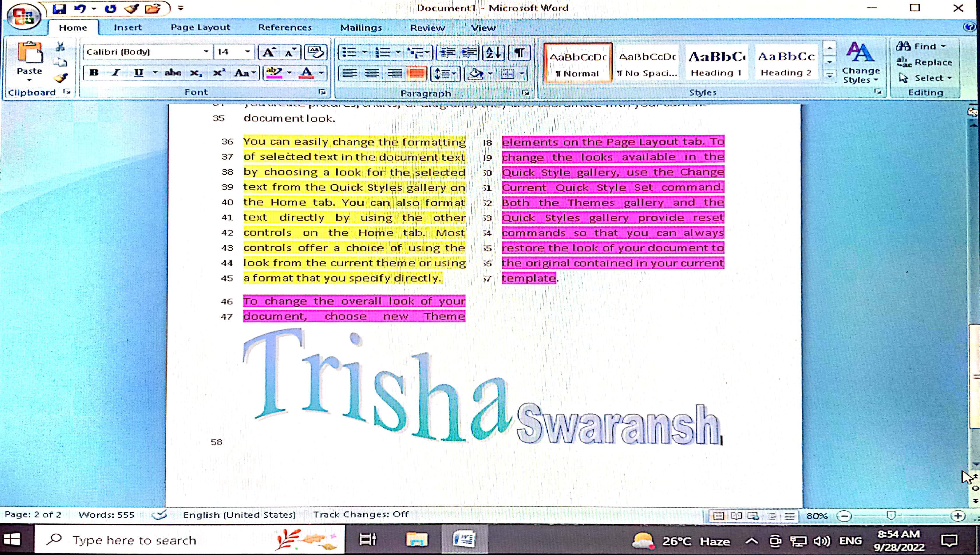Image resolution: width=980 pixels, height=555 pixels.
Task: Click the Format Painter brush icon
Action: (x=61, y=78)
